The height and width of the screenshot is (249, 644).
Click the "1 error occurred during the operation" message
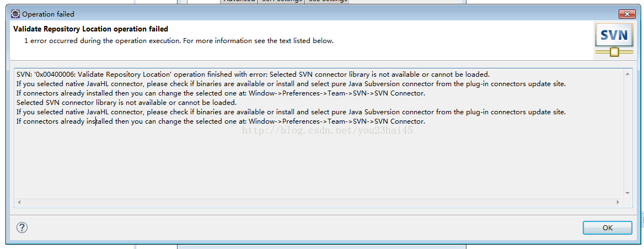click(179, 41)
